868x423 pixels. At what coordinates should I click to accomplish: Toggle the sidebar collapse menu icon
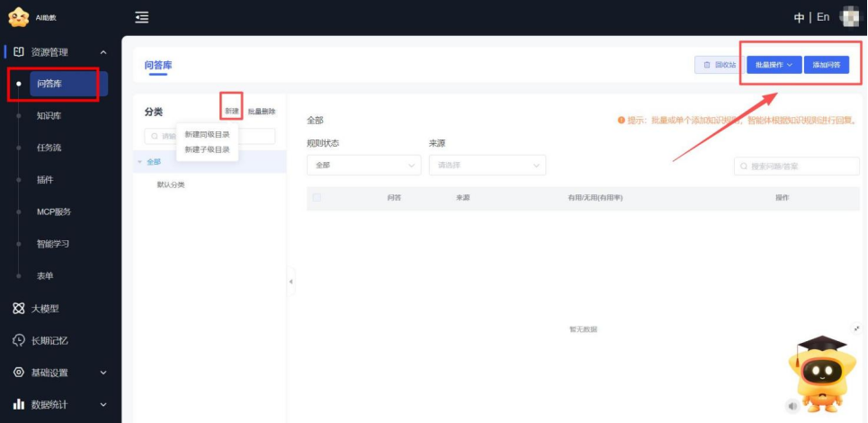pyautogui.click(x=142, y=18)
